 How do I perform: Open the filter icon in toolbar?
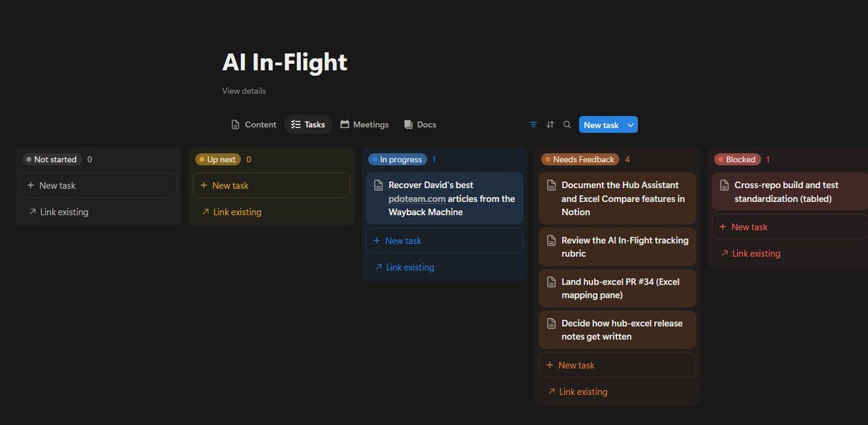[533, 125]
